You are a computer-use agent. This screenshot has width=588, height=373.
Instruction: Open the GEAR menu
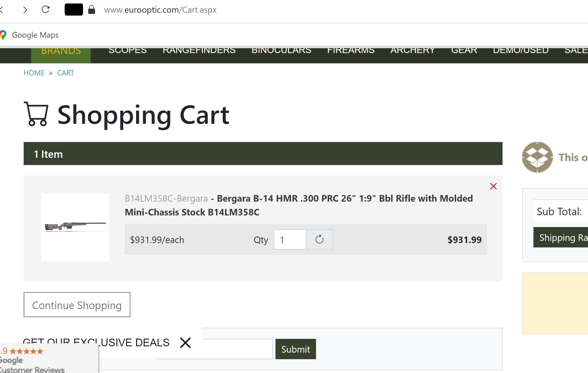coord(464,50)
